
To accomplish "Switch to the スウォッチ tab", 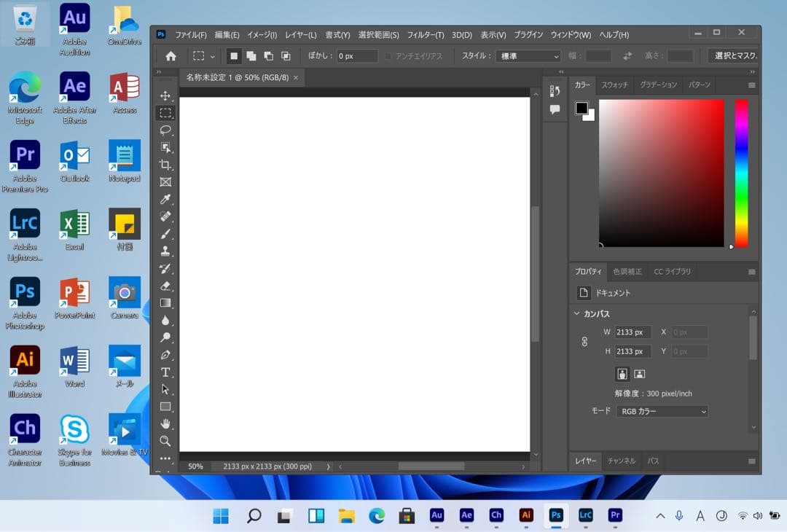I will [614, 85].
